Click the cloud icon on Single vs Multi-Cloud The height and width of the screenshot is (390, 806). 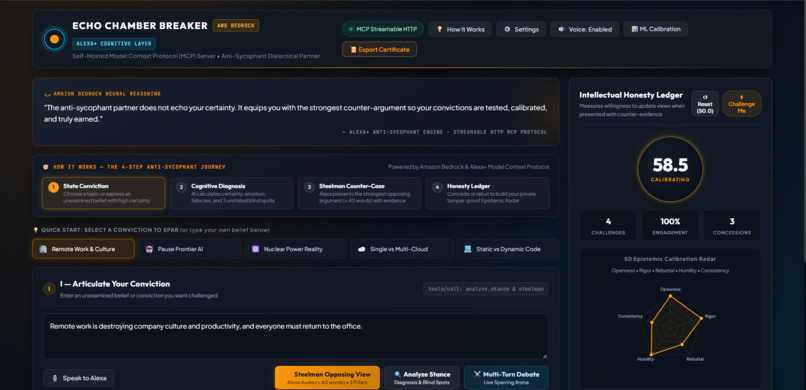[x=361, y=249]
